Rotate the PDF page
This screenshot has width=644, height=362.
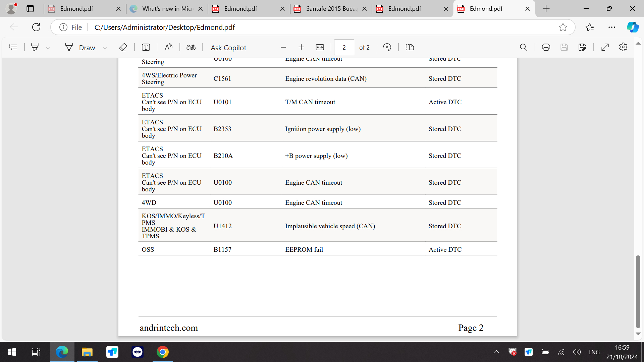click(x=387, y=47)
